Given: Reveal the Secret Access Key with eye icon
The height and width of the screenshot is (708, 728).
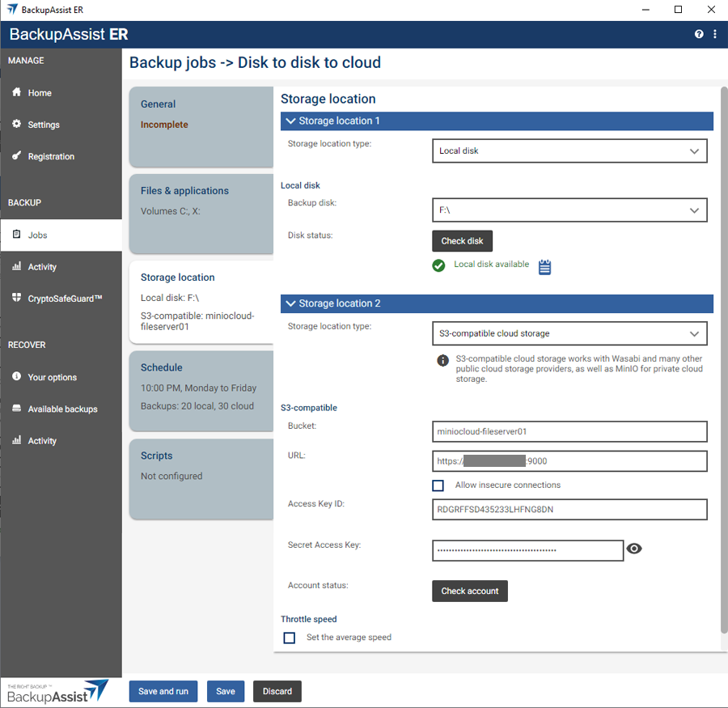Looking at the screenshot, I should (x=634, y=549).
